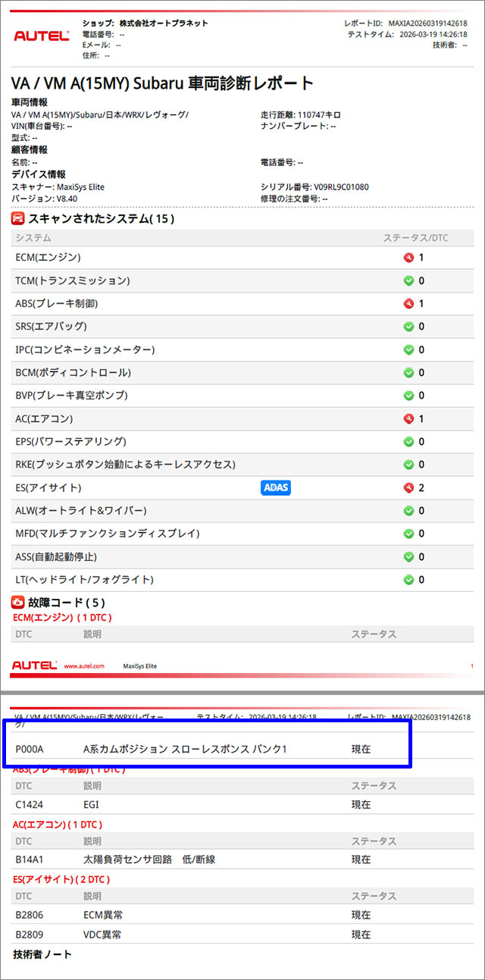This screenshot has width=485, height=980.
Task: Click the VDC異常 description
Action: [x=102, y=935]
